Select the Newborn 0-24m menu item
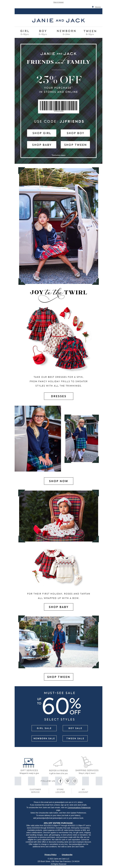 tap(66, 32)
